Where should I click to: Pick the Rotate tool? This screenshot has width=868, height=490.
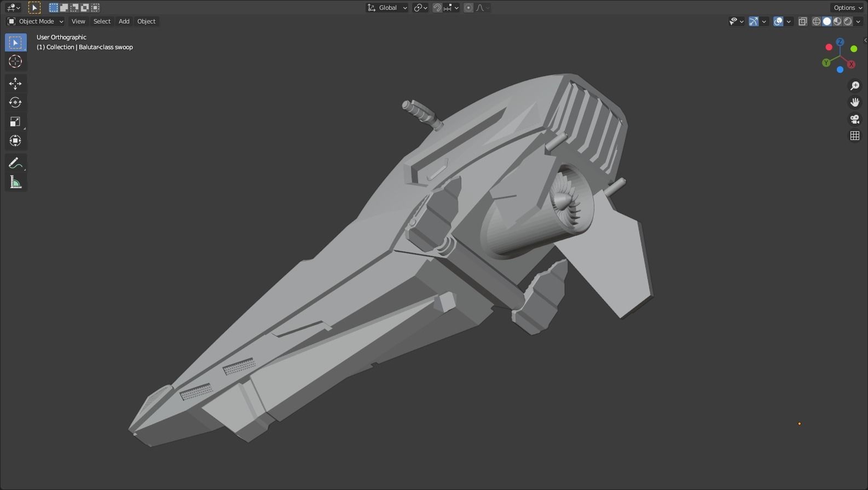click(15, 102)
